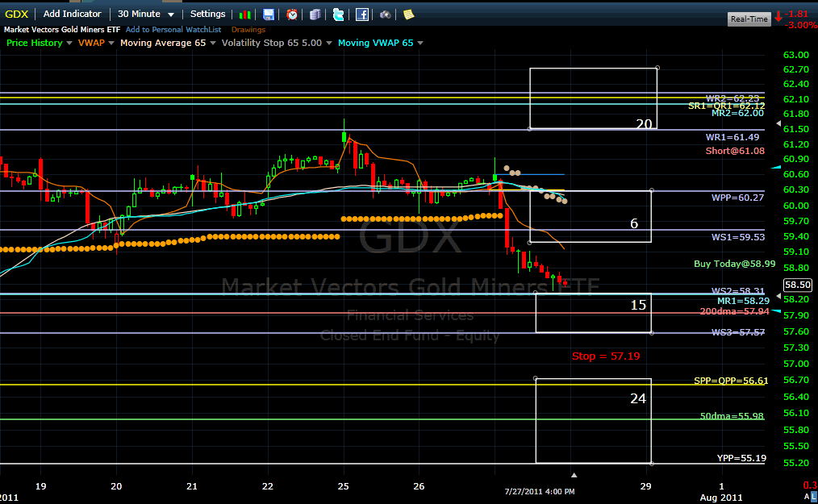
Task: Click gray price-axis marker beside 58.20
Action: [x=778, y=296]
